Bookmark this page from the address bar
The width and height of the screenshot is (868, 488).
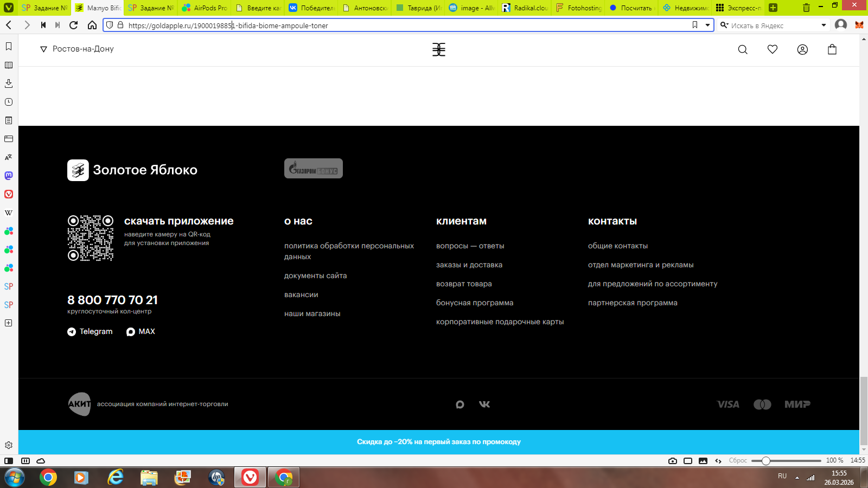click(x=695, y=25)
